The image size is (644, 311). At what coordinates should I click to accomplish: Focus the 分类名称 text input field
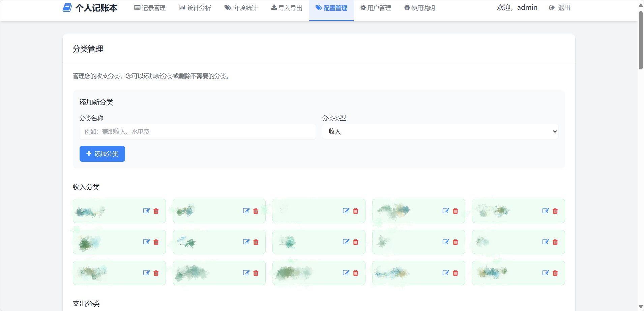coord(197,132)
